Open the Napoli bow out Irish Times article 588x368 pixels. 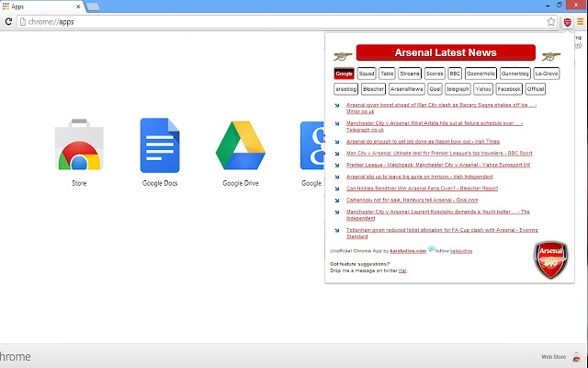[423, 142]
